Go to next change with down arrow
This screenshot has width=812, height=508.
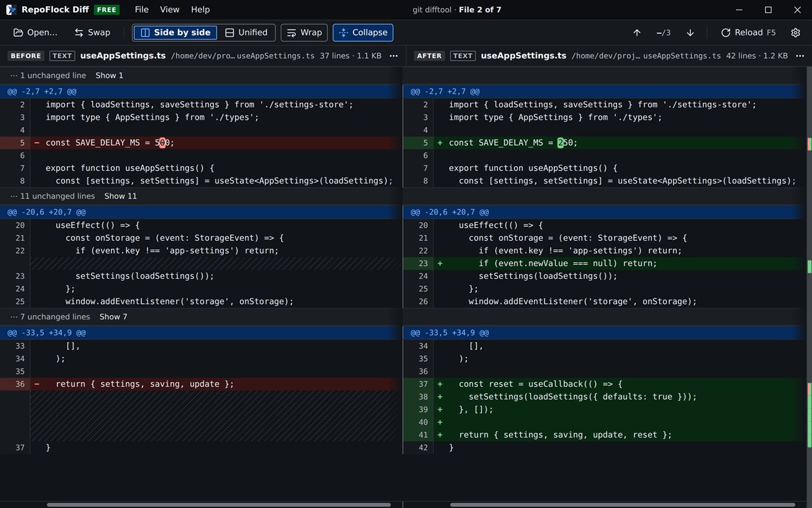click(690, 32)
